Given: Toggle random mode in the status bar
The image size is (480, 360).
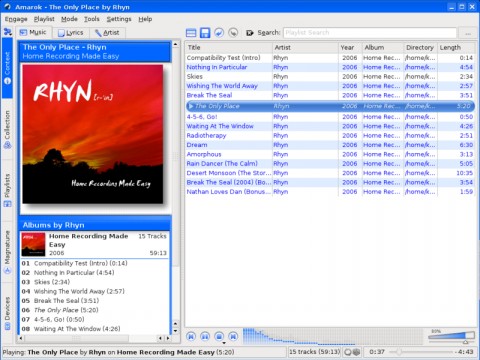Looking at the screenshot, I should 356,352.
